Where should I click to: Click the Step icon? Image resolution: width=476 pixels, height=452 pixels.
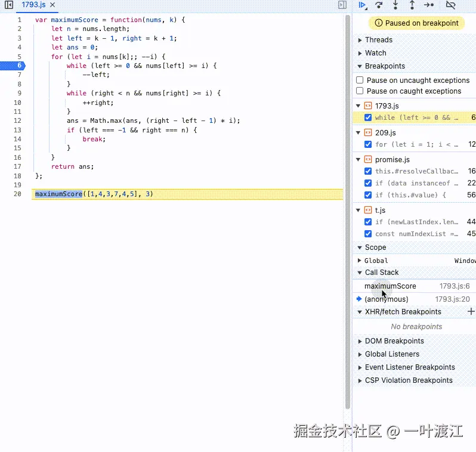pos(429,5)
